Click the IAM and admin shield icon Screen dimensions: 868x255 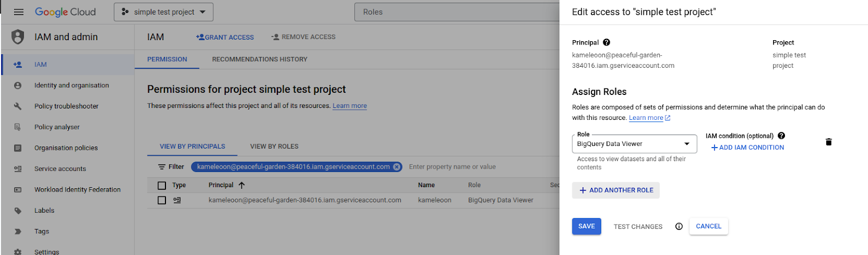coord(18,37)
